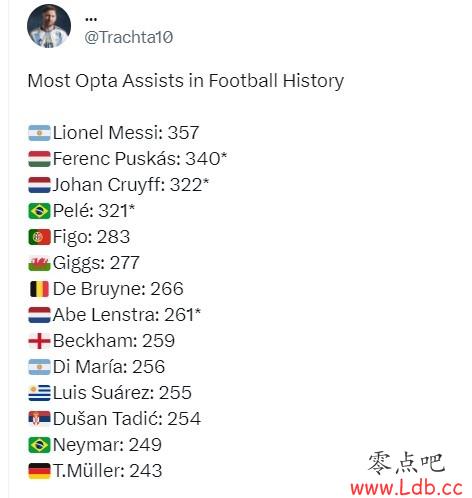Click the Most Opta Assists heading text

click(x=186, y=81)
